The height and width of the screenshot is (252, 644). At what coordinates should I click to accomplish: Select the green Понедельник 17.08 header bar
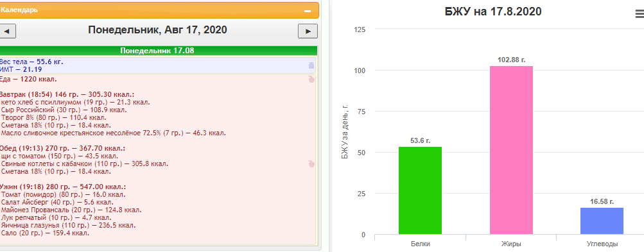(158, 51)
